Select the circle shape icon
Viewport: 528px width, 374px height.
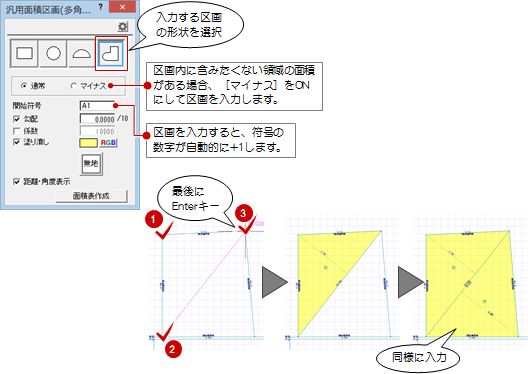click(53, 53)
